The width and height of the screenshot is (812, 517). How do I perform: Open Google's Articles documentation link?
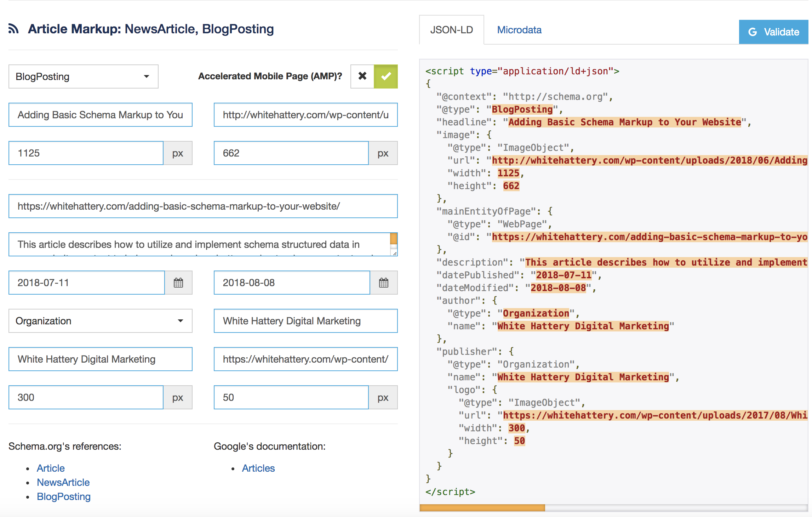tap(258, 468)
